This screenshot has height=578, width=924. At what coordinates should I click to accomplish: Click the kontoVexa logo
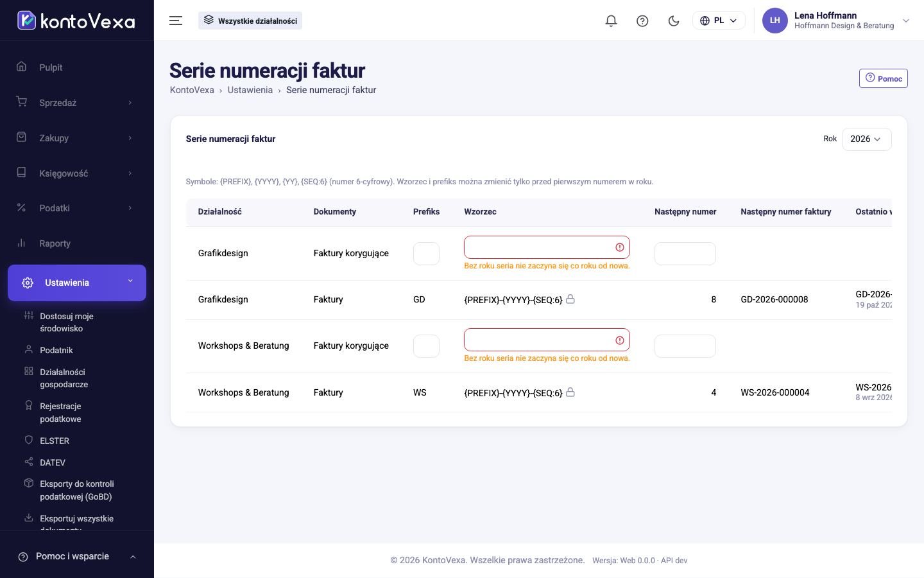pyautogui.click(x=76, y=21)
